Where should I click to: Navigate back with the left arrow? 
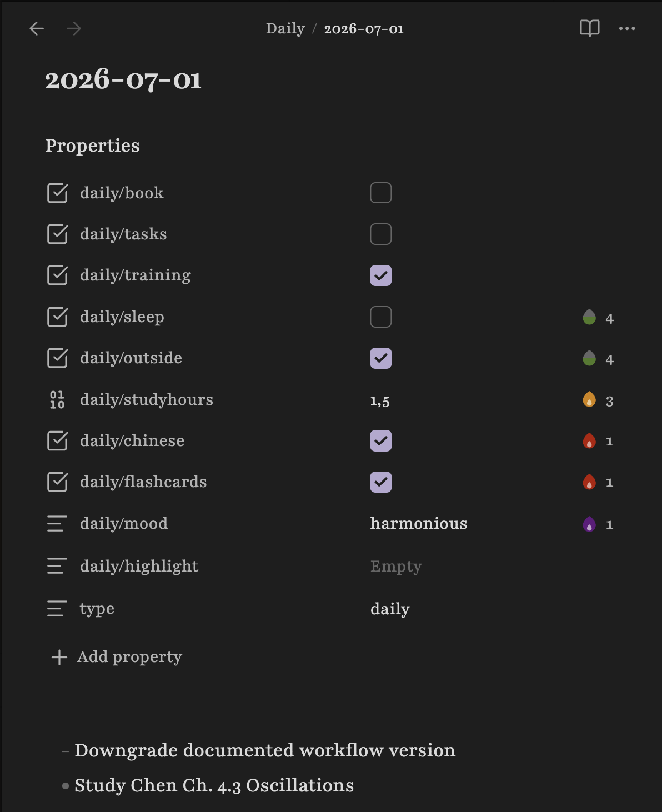coord(37,28)
